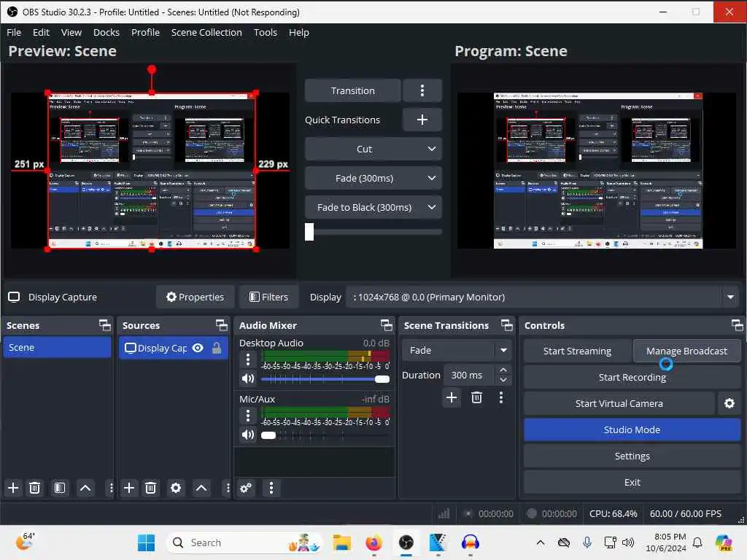
Task: Open Firefox from taskbar
Action: (x=374, y=542)
